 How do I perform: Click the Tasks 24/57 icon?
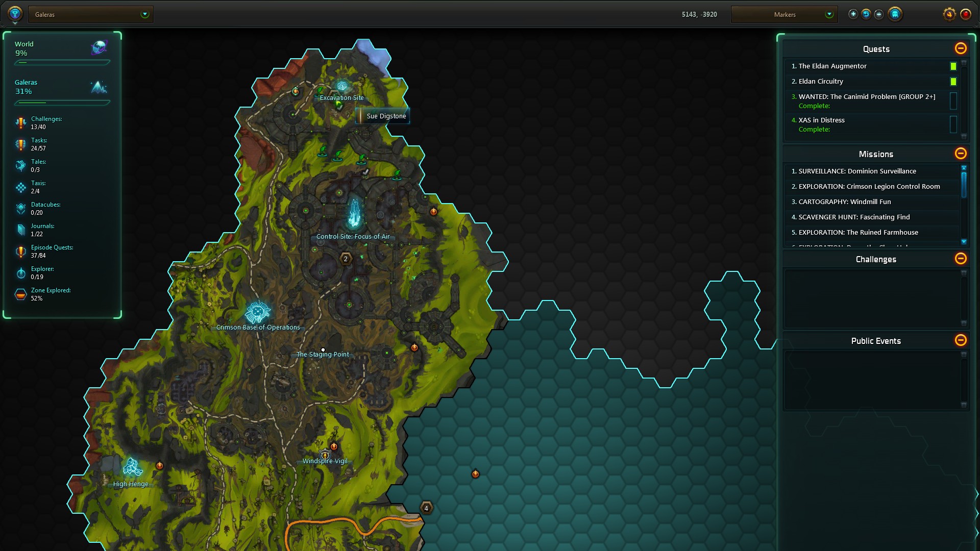(x=20, y=145)
